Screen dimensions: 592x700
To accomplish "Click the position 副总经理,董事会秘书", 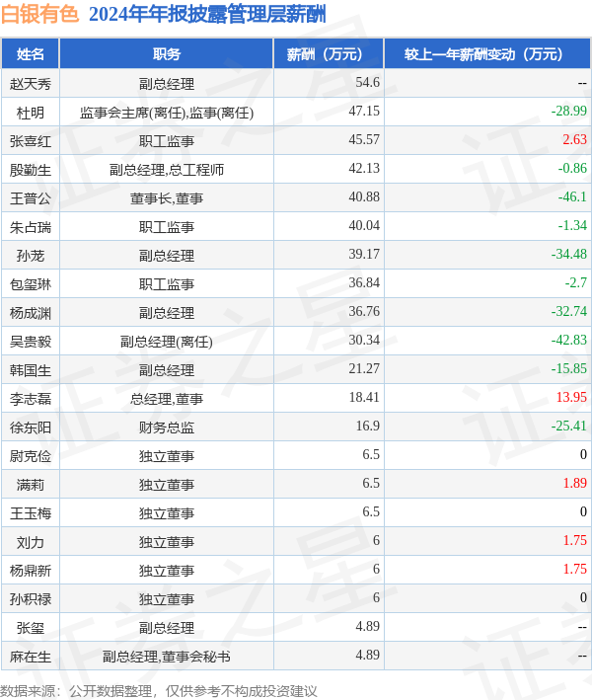I will tap(167, 657).
